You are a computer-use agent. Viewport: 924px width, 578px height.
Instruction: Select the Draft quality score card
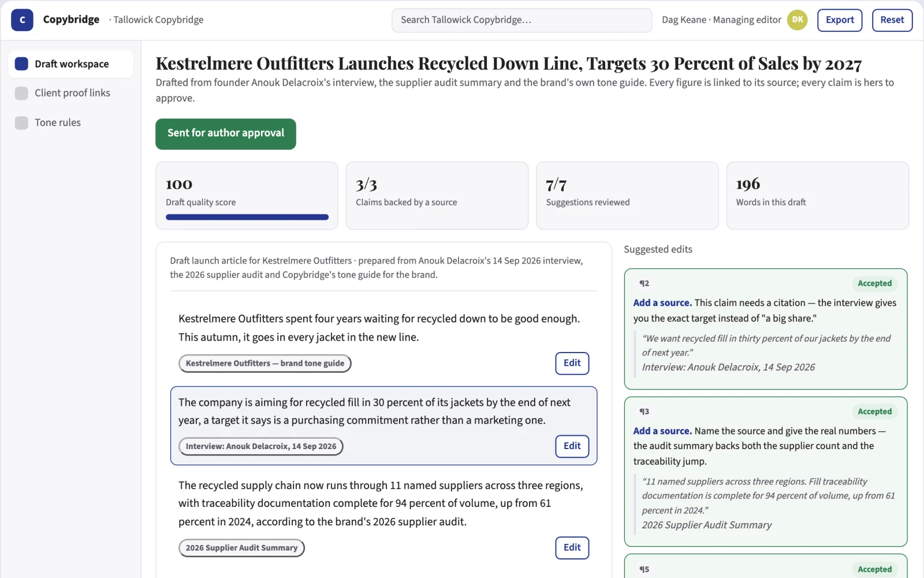(x=247, y=196)
